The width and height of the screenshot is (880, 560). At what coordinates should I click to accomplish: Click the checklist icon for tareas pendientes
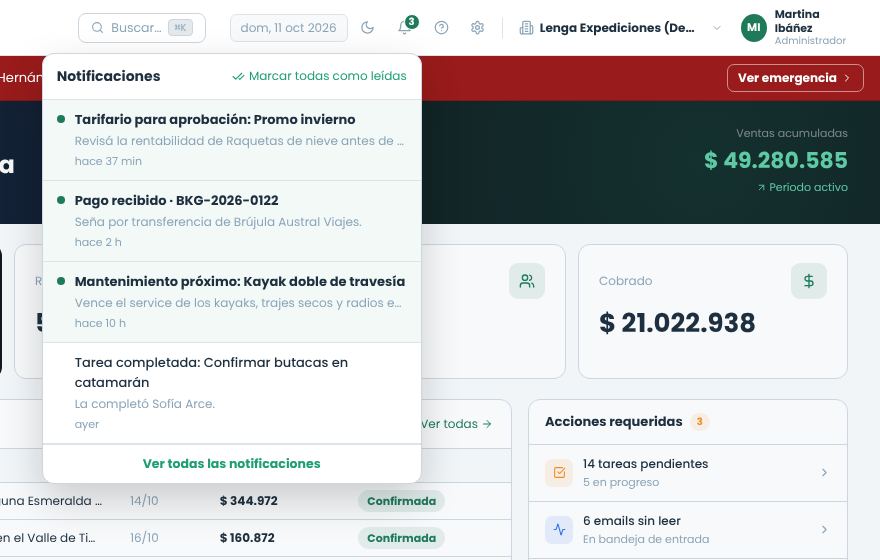[560, 472]
